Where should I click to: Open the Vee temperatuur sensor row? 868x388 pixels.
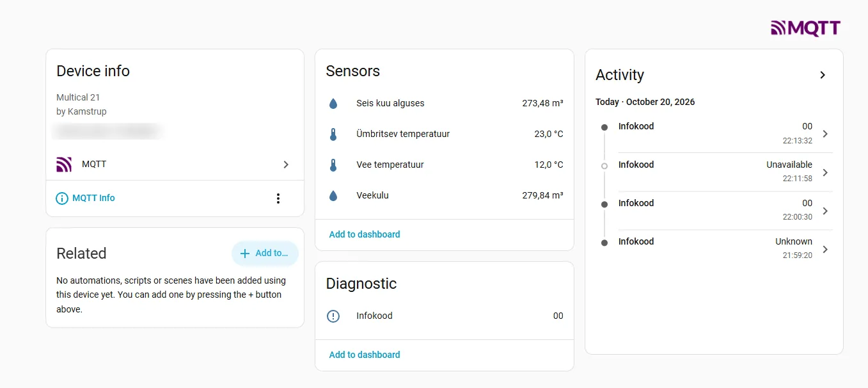445,165
